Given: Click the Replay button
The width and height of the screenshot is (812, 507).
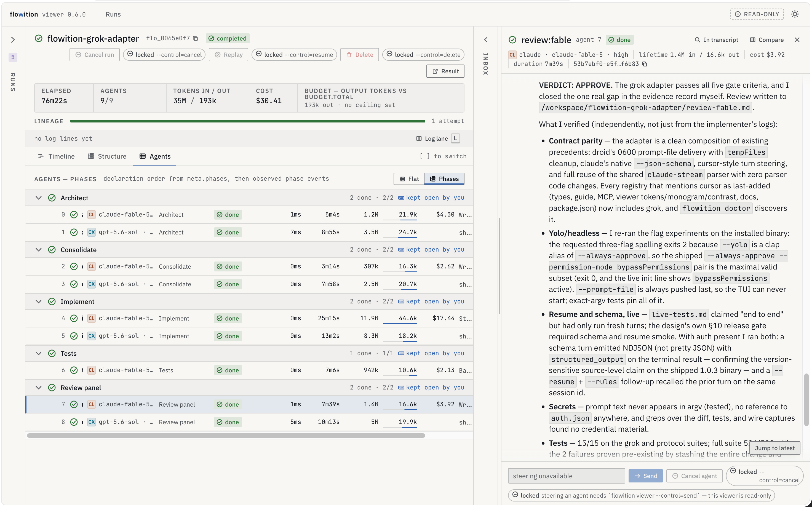Looking at the screenshot, I should (228, 55).
